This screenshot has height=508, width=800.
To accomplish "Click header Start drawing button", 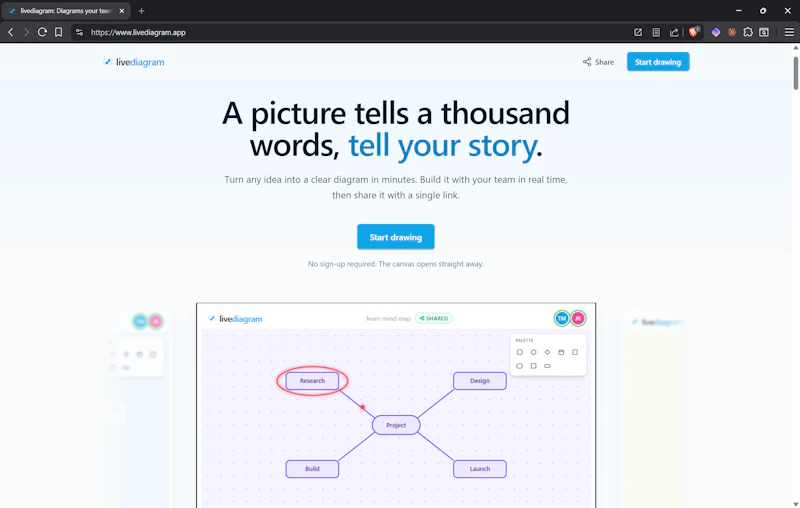I will [x=658, y=62].
